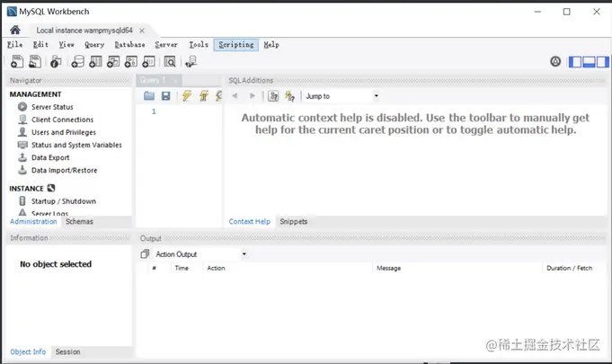Search table data toolbar icon
The image size is (612, 364).
click(x=170, y=62)
